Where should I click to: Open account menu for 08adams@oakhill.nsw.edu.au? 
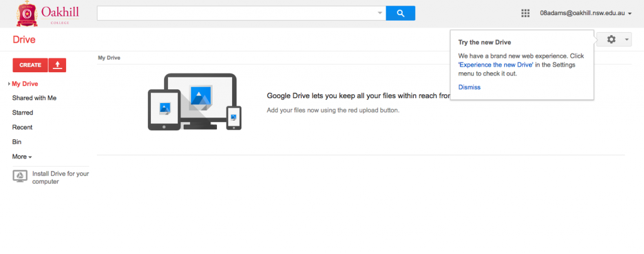pyautogui.click(x=586, y=13)
